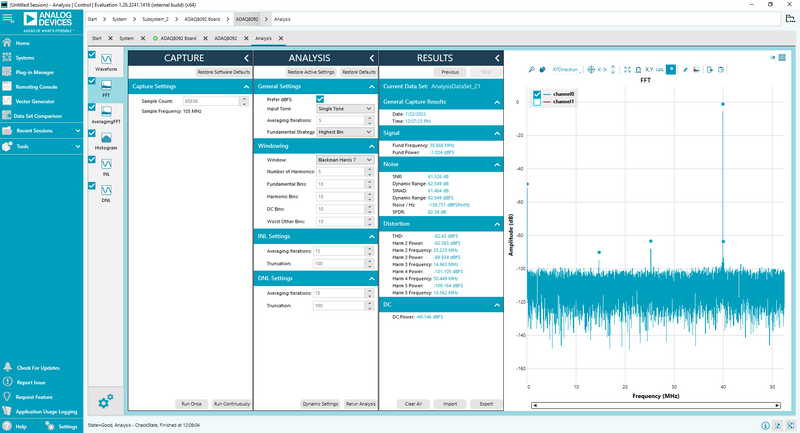Click the Rerun Analysis button
800x433 pixels.
click(358, 403)
